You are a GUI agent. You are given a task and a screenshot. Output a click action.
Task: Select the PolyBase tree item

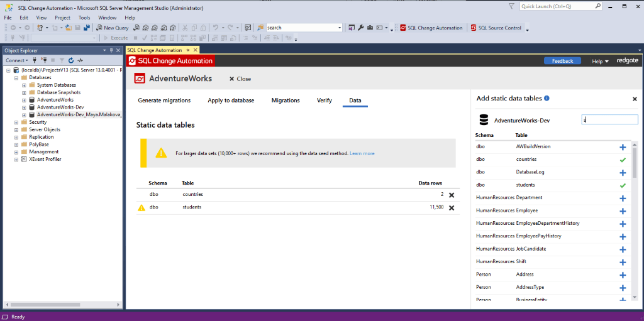click(x=39, y=144)
